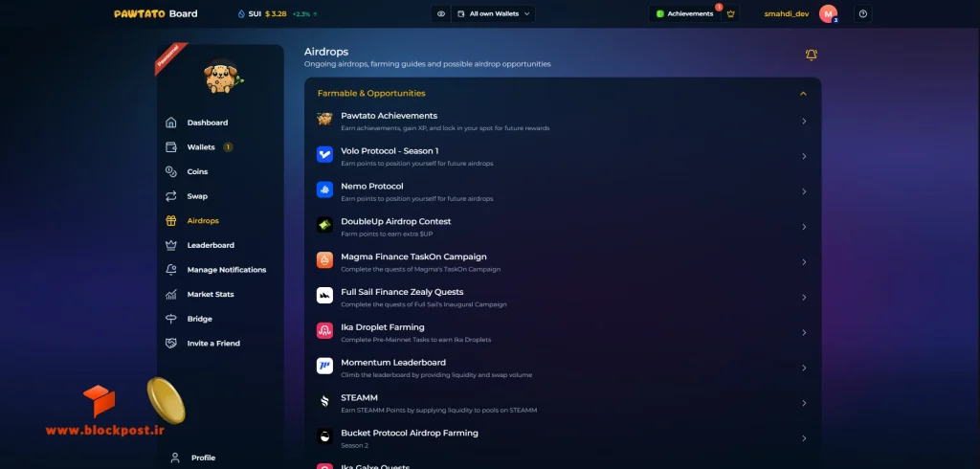Click the help question mark icon

tap(863, 13)
